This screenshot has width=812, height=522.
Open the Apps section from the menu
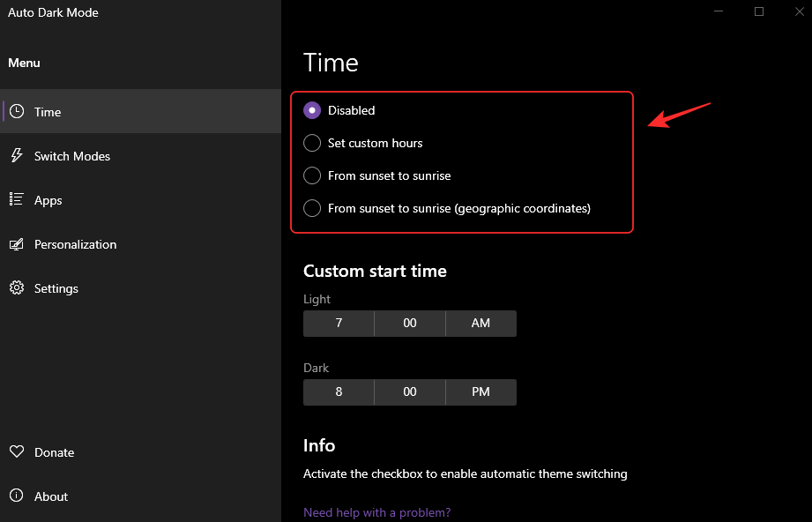(x=48, y=199)
